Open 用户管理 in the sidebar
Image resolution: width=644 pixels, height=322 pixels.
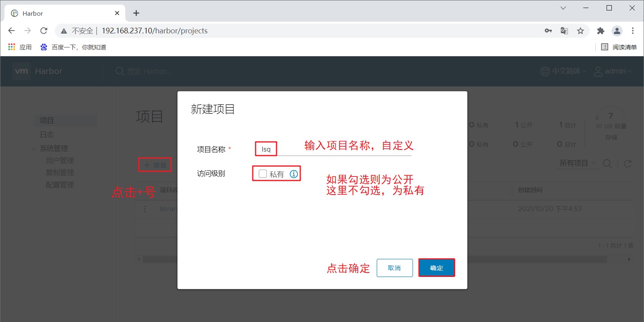point(60,160)
